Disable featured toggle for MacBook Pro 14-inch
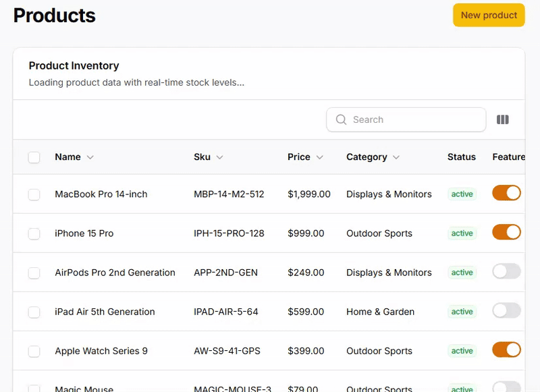540x392 pixels. tap(506, 193)
